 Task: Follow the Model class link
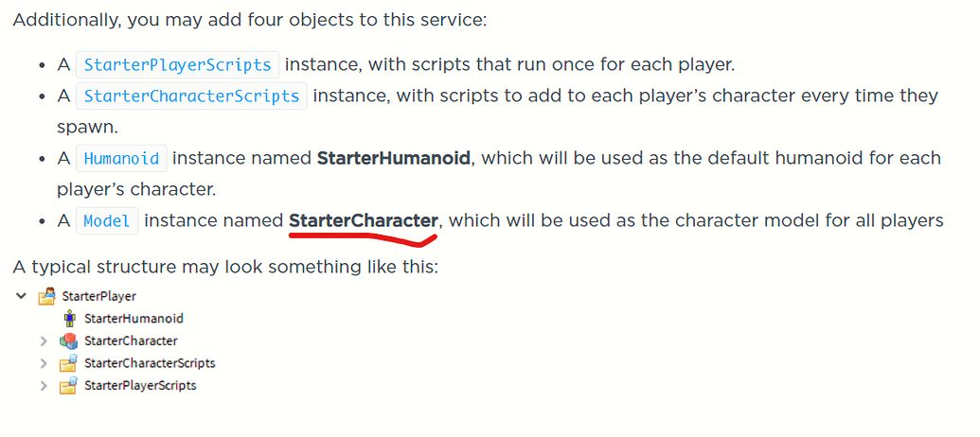(x=107, y=221)
